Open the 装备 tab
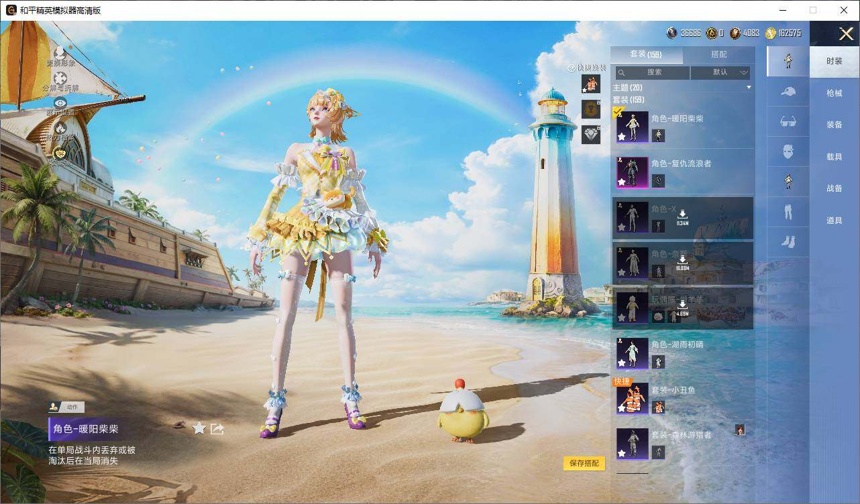The height and width of the screenshot is (504, 860). (x=835, y=125)
